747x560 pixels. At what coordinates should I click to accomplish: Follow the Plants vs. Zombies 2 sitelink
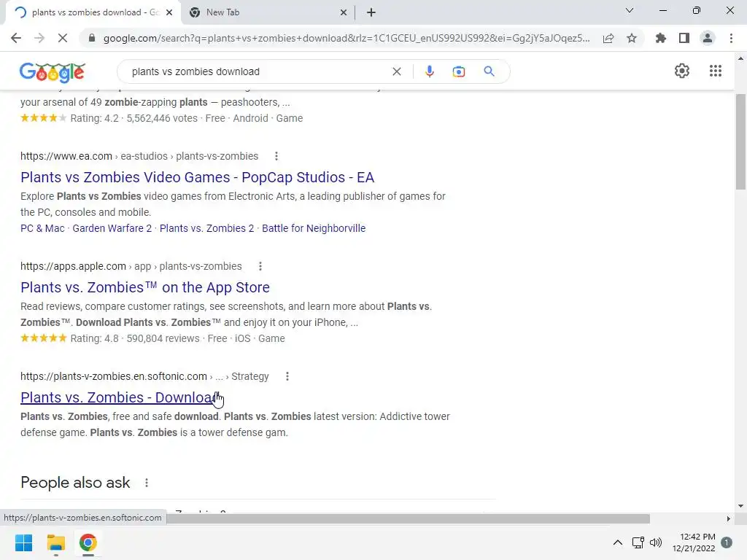[x=206, y=228]
